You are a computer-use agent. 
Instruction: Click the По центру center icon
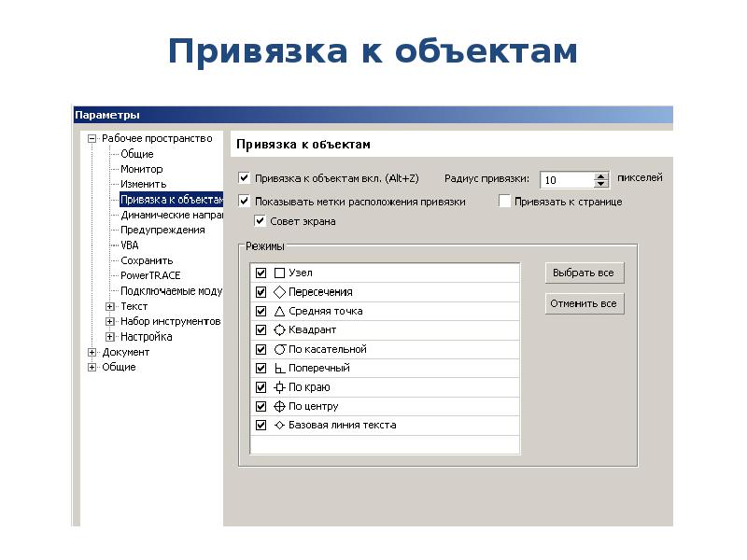tap(279, 406)
